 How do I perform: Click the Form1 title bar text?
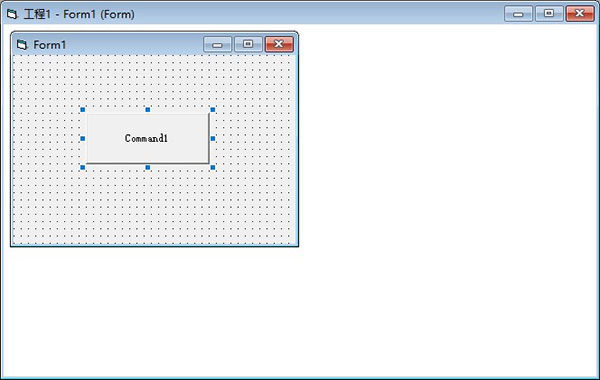pyautogui.click(x=50, y=45)
